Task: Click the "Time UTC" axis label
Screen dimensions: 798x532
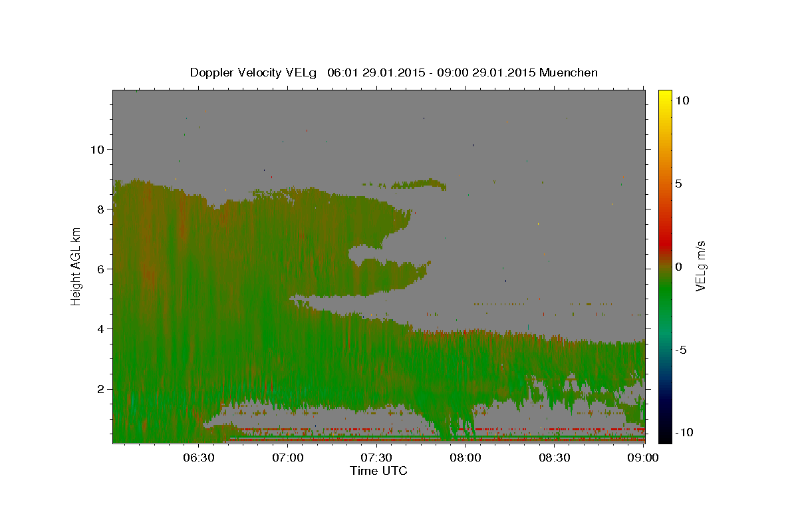Action: pyautogui.click(x=378, y=471)
